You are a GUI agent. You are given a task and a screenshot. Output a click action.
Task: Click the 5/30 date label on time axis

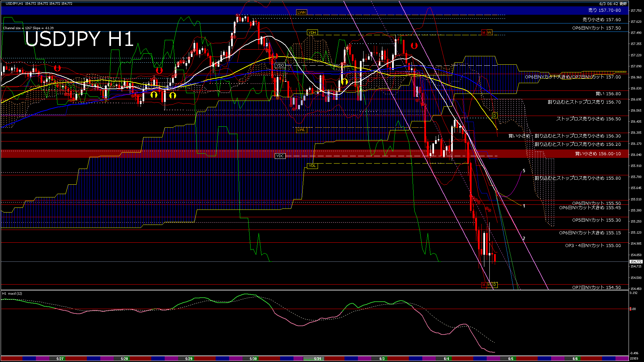[x=253, y=359]
